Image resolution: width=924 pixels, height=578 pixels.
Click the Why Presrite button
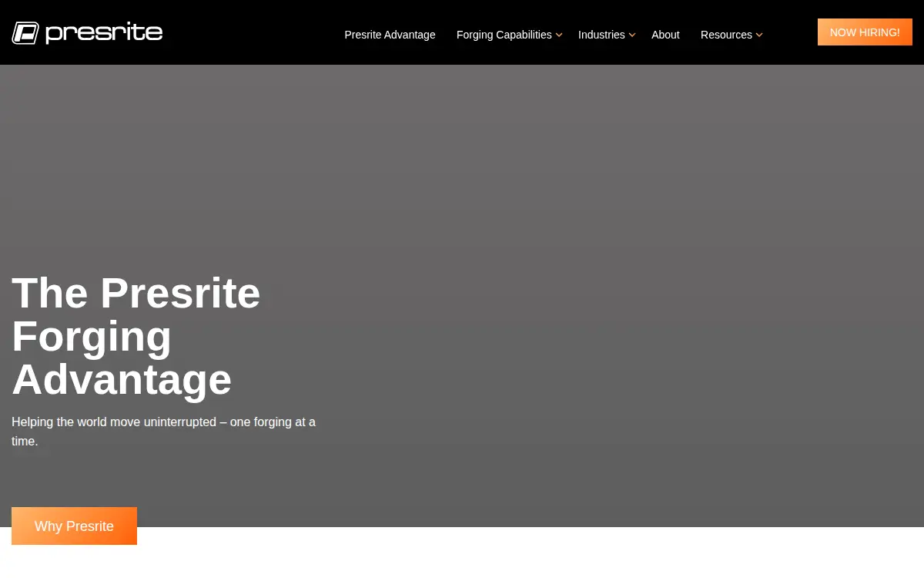coord(74,526)
